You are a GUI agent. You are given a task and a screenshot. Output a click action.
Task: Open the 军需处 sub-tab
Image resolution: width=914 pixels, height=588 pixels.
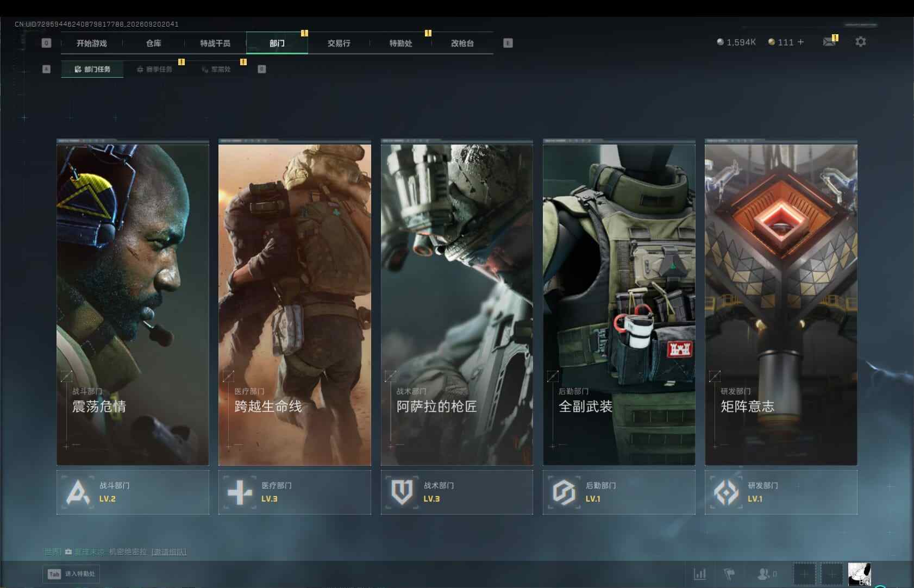pyautogui.click(x=216, y=69)
